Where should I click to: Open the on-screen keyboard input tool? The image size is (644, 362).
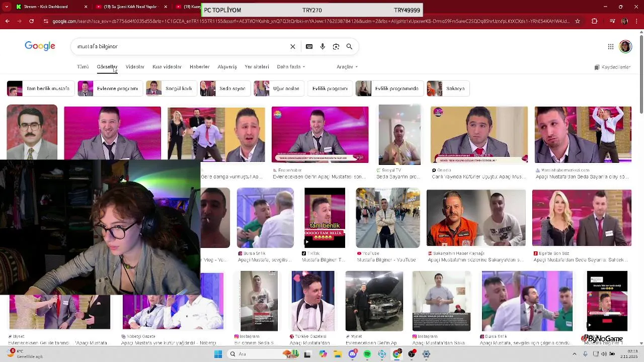coord(309,46)
